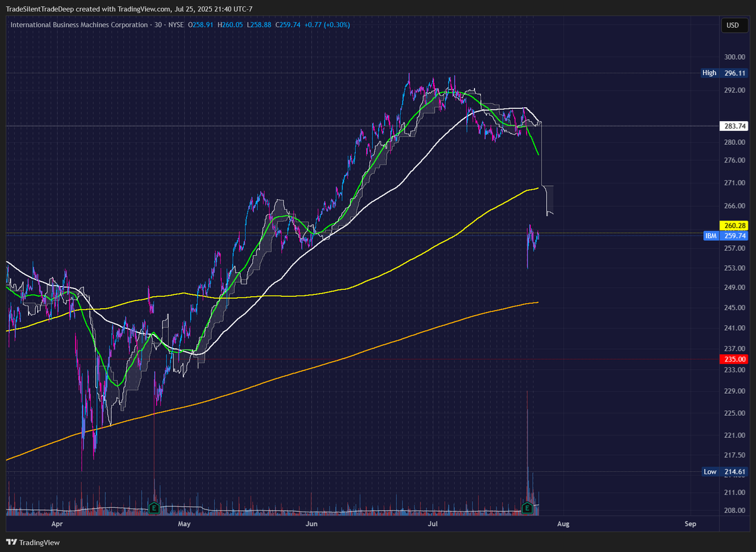This screenshot has width=756, height=552.
Task: Click the symbol title International Business Machines Corporation
Action: coord(78,25)
